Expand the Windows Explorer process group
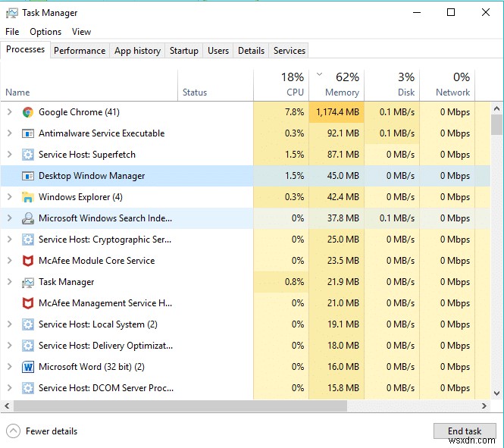The image size is (504, 448). [9, 197]
